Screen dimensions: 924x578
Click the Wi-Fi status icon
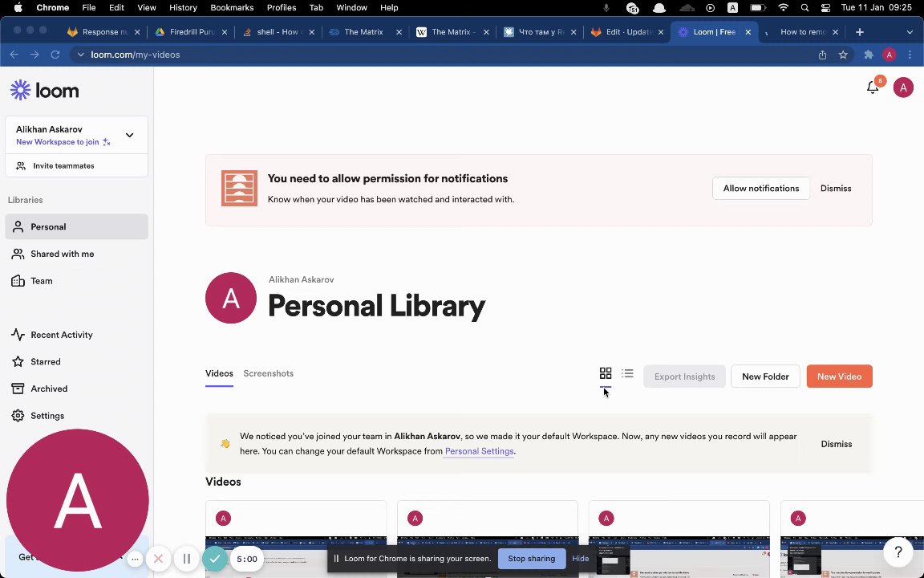point(783,8)
